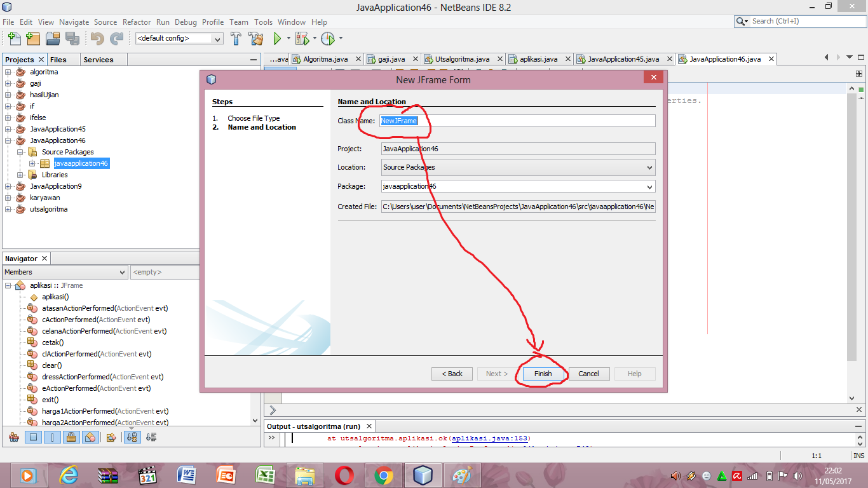The image size is (868, 488).
Task: Toggle Show Inherited Members filter in Navigator
Action: [x=13, y=437]
